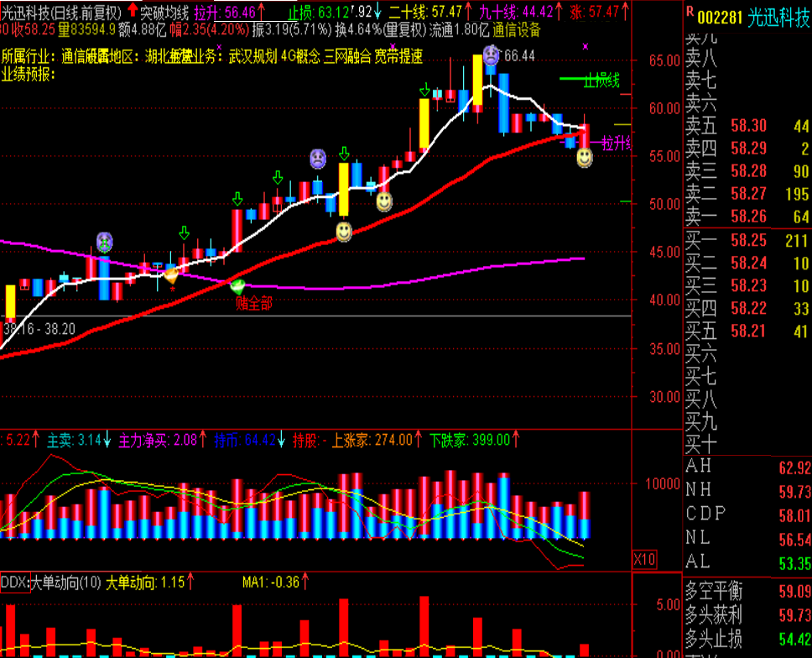Click the cyan 光迅科技 name in quote panel
This screenshot has width=812, height=658.
tap(778, 18)
